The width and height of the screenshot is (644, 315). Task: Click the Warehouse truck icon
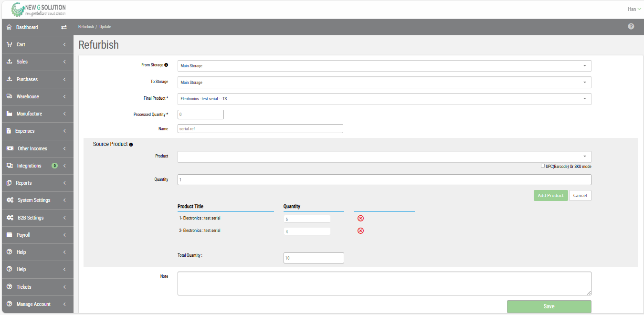point(9,96)
